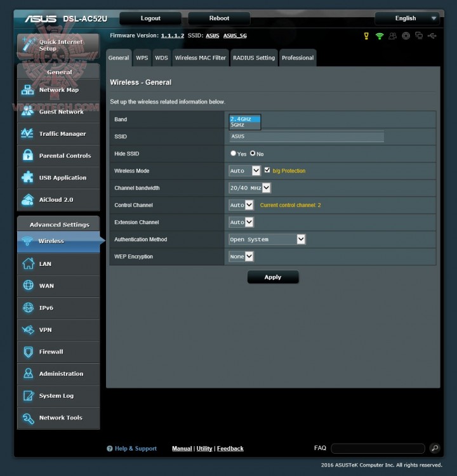Select No for Hide SSID
This screenshot has height=476, width=457.
coord(253,154)
